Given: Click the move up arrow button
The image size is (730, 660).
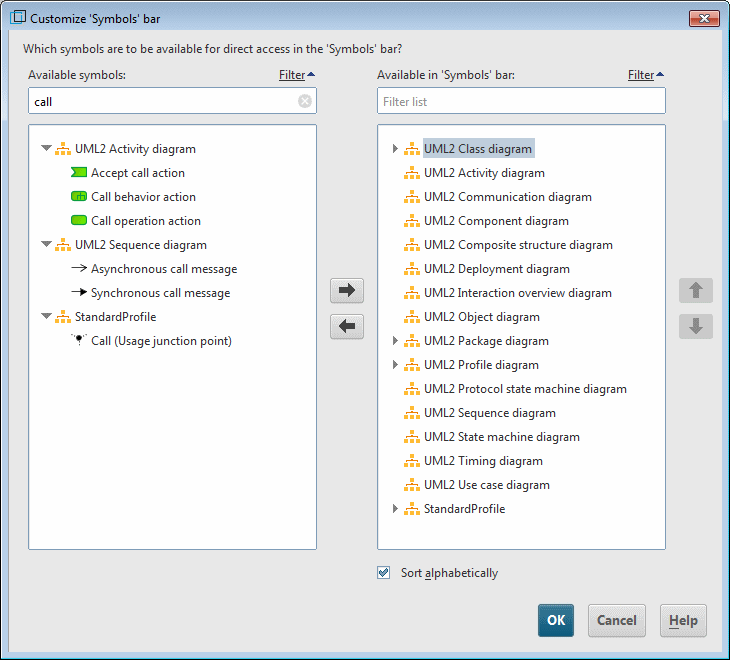Looking at the screenshot, I should (696, 290).
